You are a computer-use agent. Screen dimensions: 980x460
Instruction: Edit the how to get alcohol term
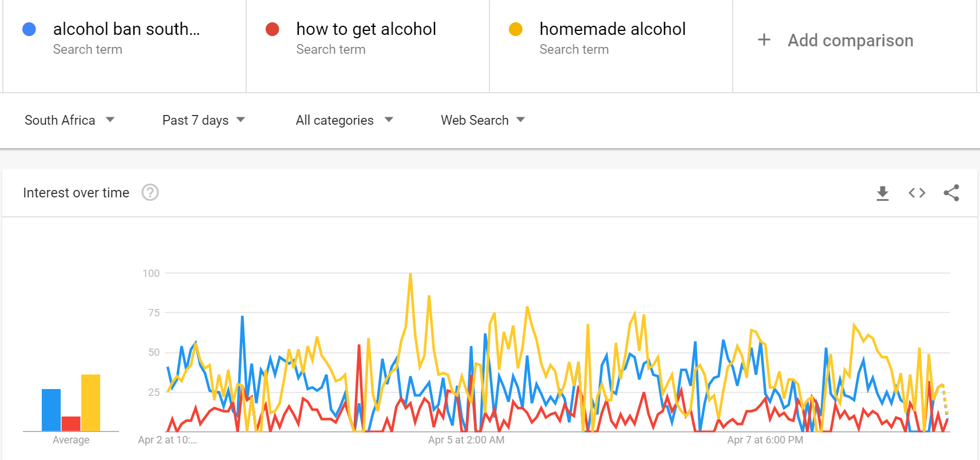366,29
